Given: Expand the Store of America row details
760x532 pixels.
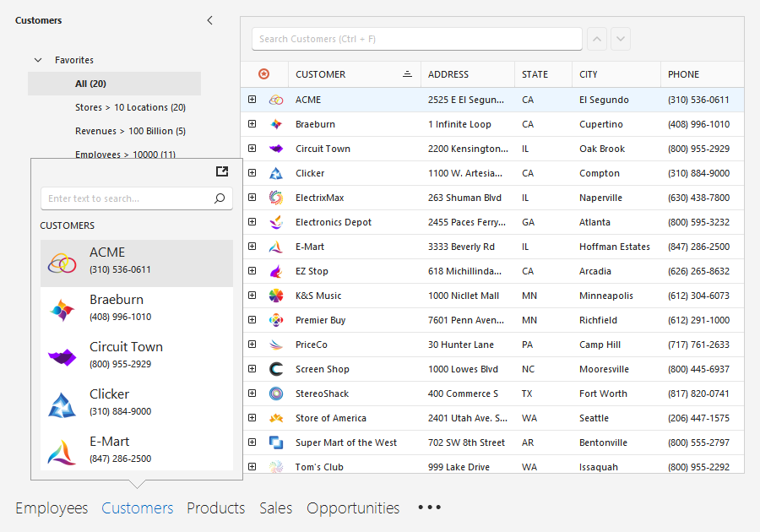Looking at the screenshot, I should click(x=252, y=418).
